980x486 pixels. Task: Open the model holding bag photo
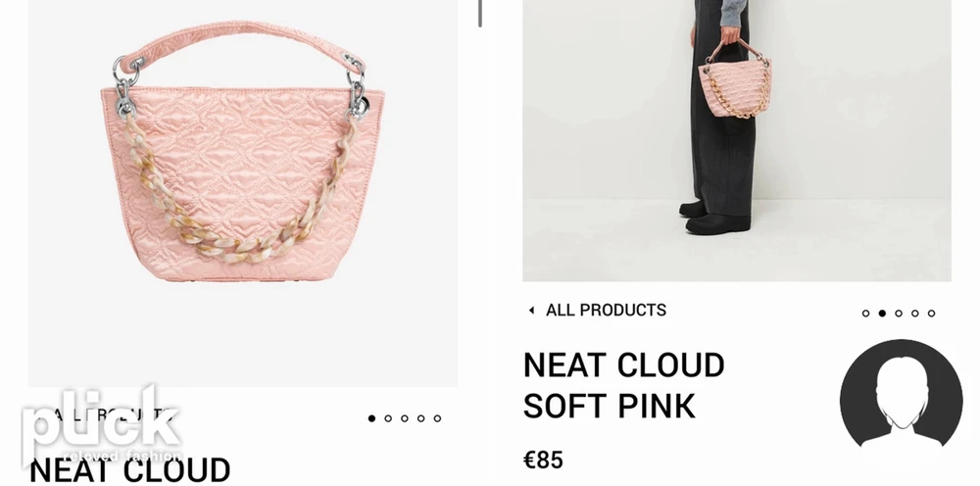coord(737,140)
